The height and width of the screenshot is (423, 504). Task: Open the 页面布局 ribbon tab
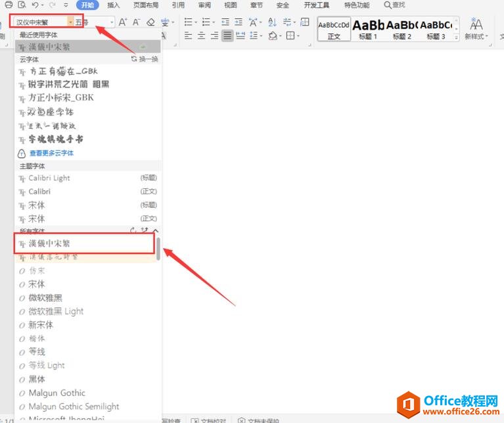tap(146, 5)
